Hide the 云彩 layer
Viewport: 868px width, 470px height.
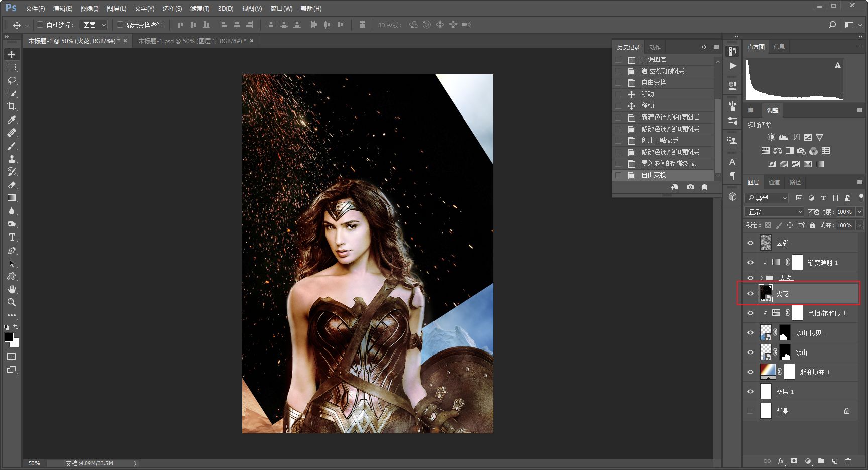pos(751,243)
